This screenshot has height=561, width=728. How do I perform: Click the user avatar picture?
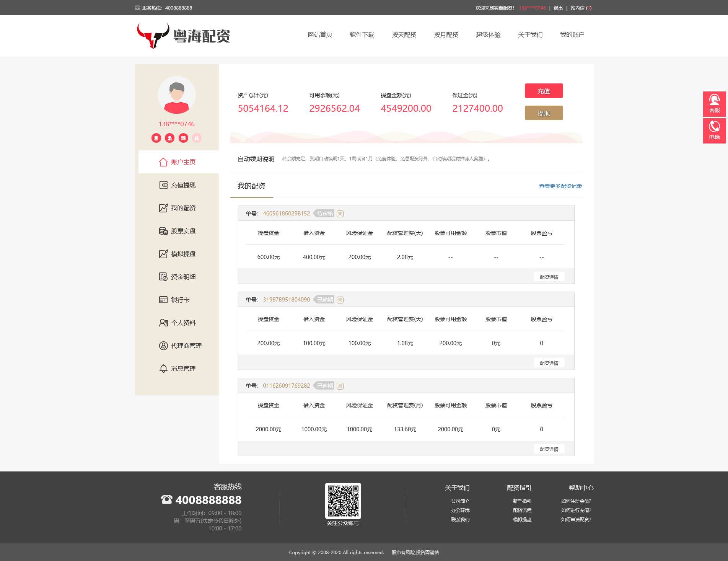176,95
